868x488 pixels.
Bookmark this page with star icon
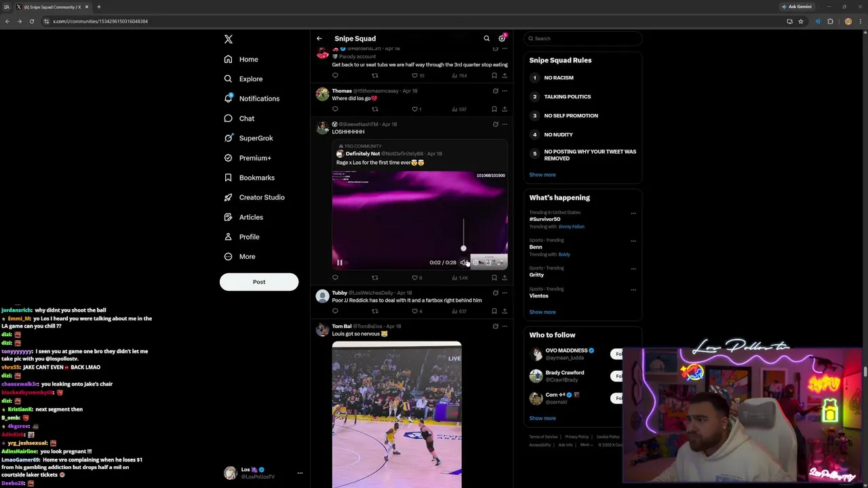(x=801, y=21)
